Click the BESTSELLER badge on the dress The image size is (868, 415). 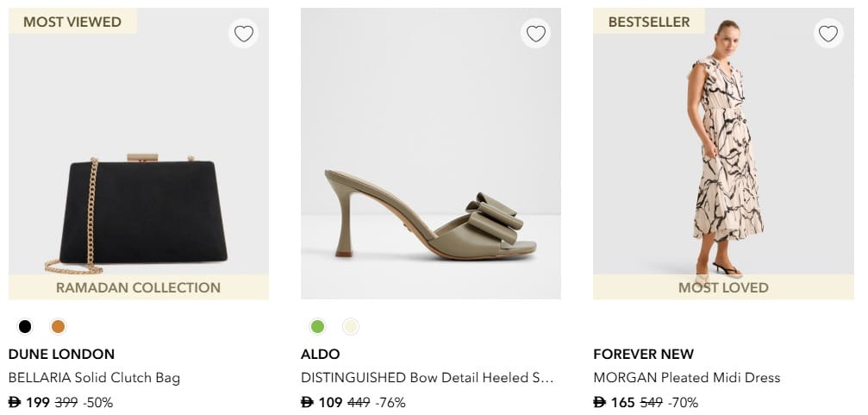(649, 22)
